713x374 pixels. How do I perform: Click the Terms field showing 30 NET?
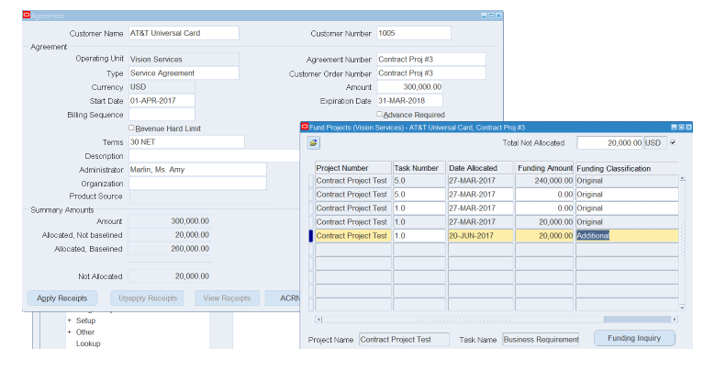(186, 142)
